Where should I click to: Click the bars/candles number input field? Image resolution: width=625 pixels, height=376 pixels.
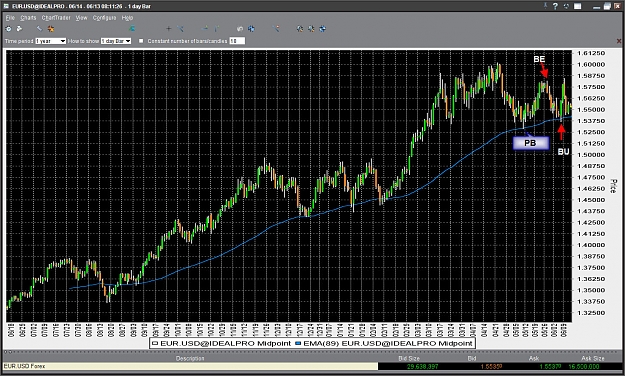click(237, 41)
